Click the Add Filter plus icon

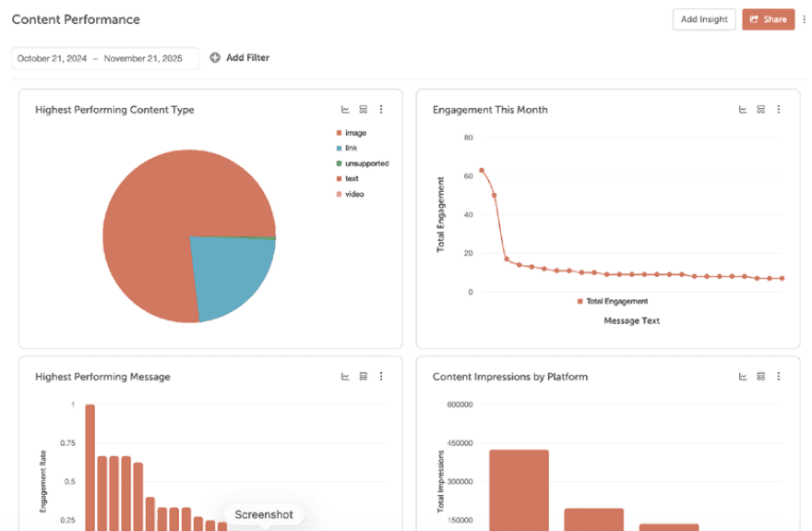point(215,57)
